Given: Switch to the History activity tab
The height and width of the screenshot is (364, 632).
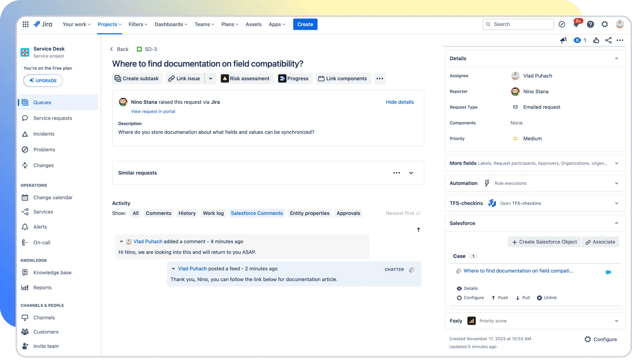Looking at the screenshot, I should (187, 213).
